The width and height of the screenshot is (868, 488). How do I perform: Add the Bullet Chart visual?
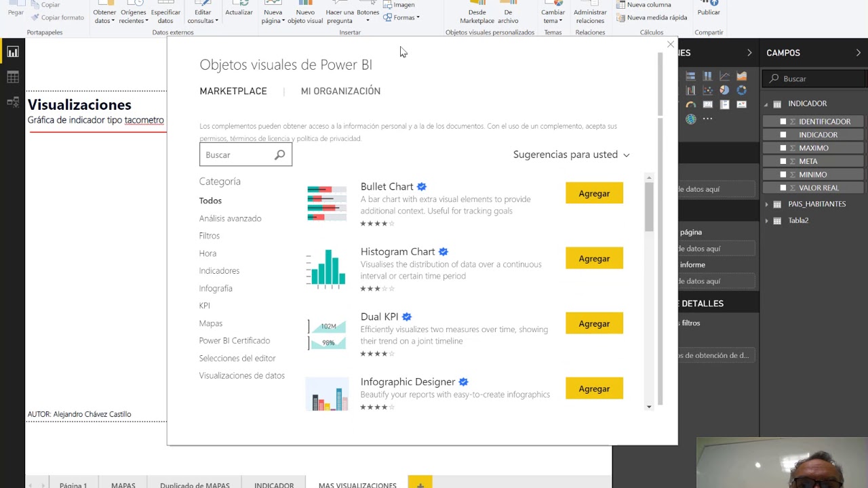coord(594,193)
